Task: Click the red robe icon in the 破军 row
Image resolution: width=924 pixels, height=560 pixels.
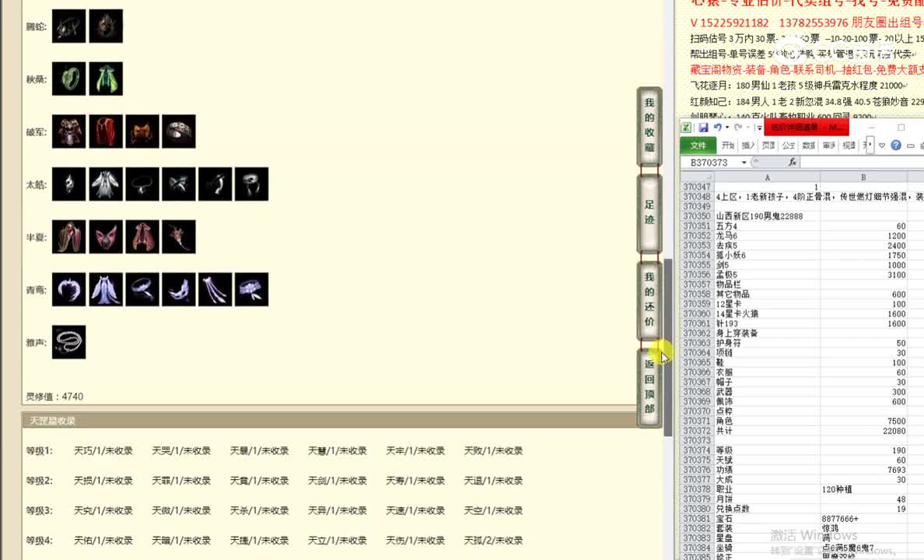Action: (106, 131)
